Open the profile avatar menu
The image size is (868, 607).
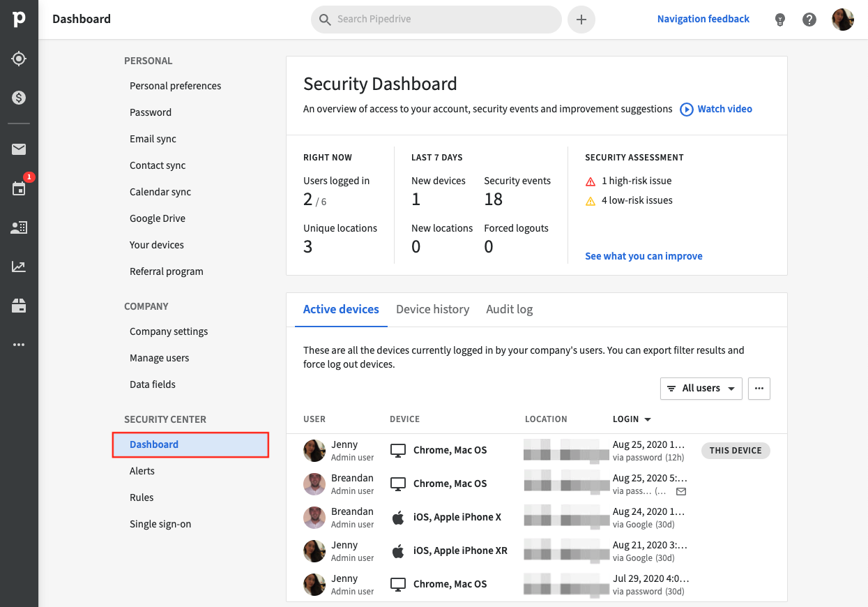(x=843, y=20)
